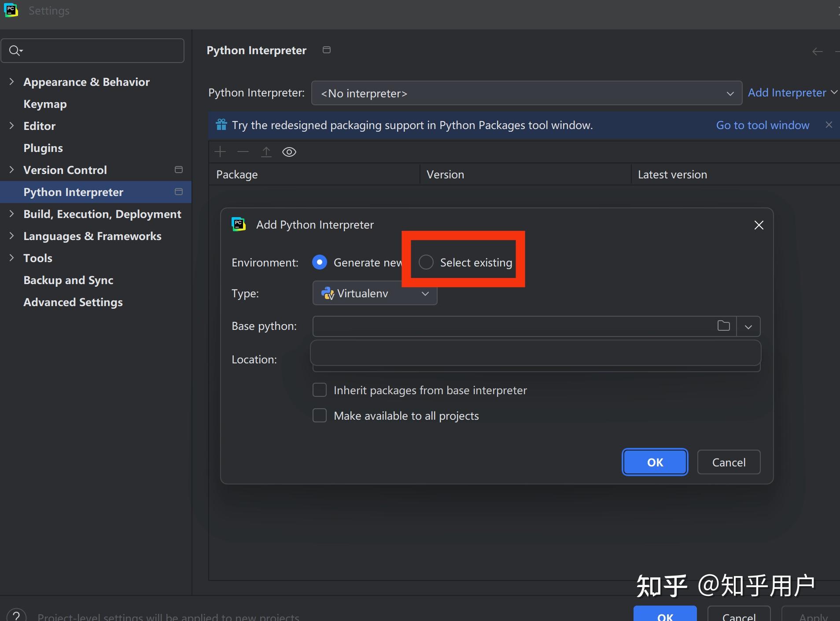Click OK at the bottom of Settings
Image resolution: width=840 pixels, height=621 pixels.
click(665, 614)
